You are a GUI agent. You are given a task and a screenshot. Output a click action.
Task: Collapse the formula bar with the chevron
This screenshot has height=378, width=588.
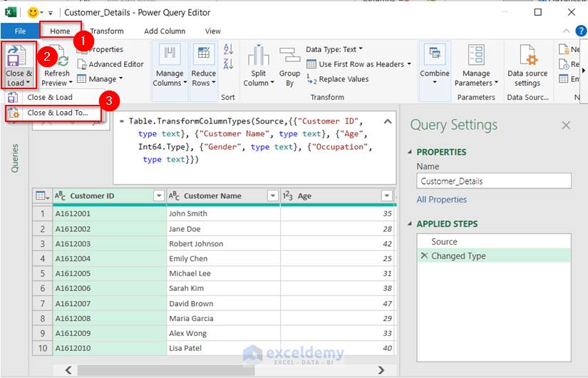click(388, 121)
